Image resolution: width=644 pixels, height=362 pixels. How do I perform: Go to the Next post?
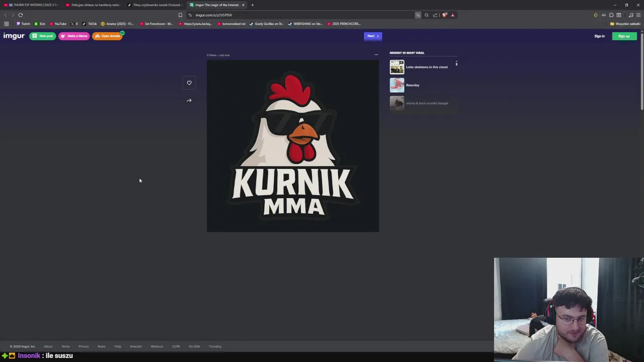pyautogui.click(x=373, y=36)
